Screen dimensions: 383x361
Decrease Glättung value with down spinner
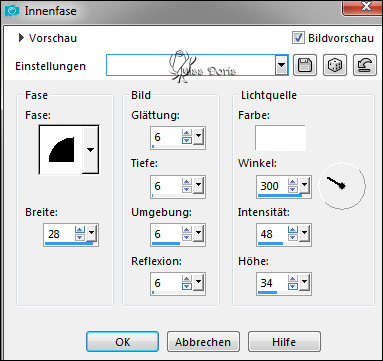pos(187,140)
